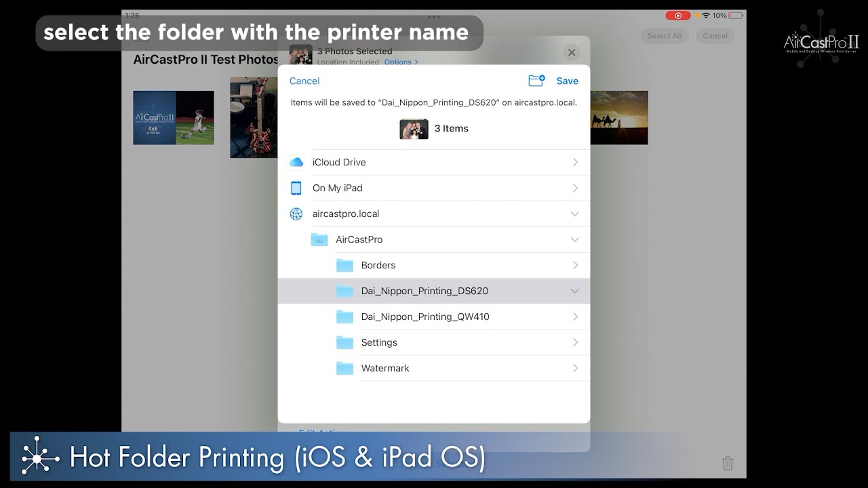868x488 pixels.
Task: Tap the Settings folder icon
Action: [x=345, y=342]
